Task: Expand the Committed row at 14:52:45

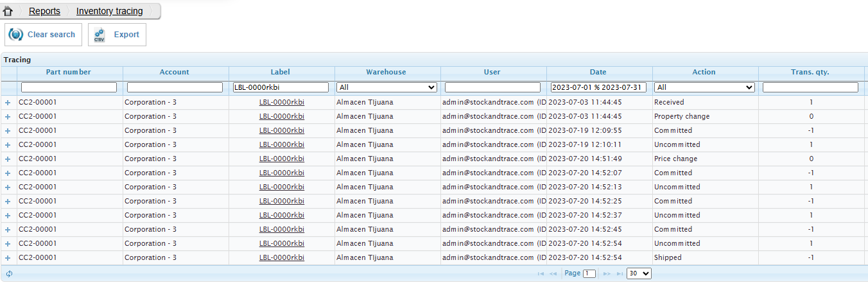Action: pyautogui.click(x=8, y=230)
